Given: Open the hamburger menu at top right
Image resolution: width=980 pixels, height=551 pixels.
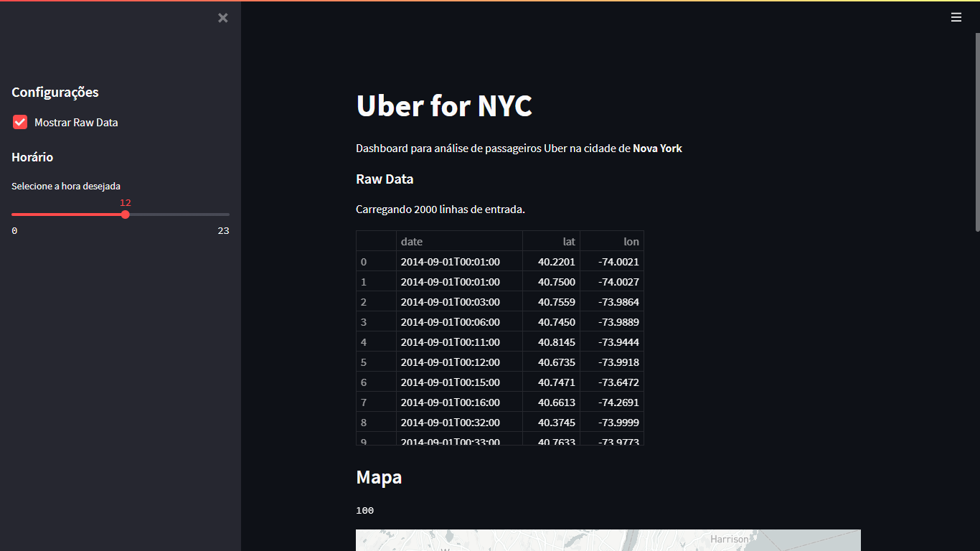Looking at the screenshot, I should pyautogui.click(x=956, y=17).
